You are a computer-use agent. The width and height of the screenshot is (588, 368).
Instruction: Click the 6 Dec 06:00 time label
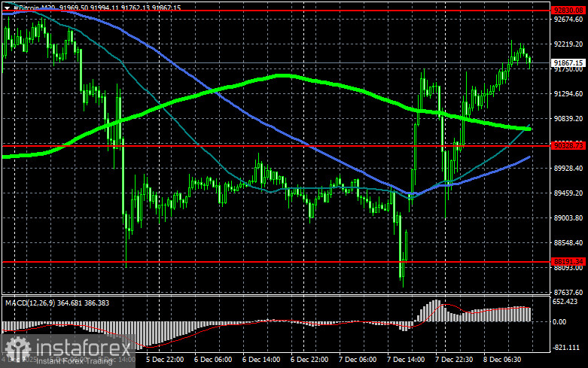point(213,360)
